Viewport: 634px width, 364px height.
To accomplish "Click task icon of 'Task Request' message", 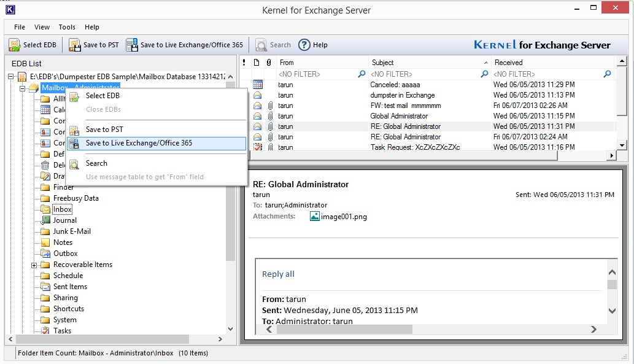I will tap(258, 147).
